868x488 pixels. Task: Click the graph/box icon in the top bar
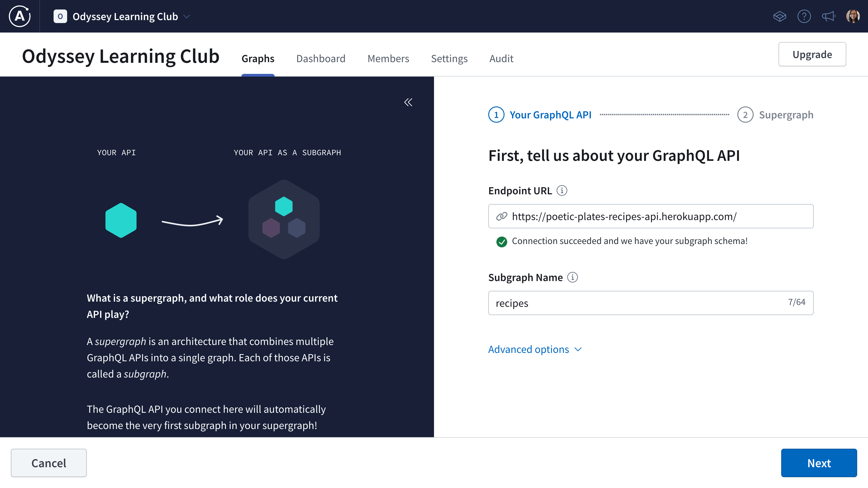point(780,16)
